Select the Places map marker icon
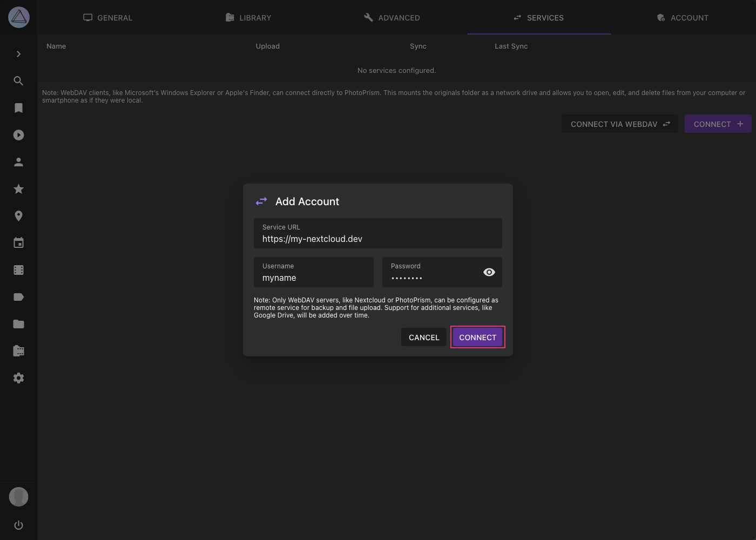The image size is (756, 540). 18,216
